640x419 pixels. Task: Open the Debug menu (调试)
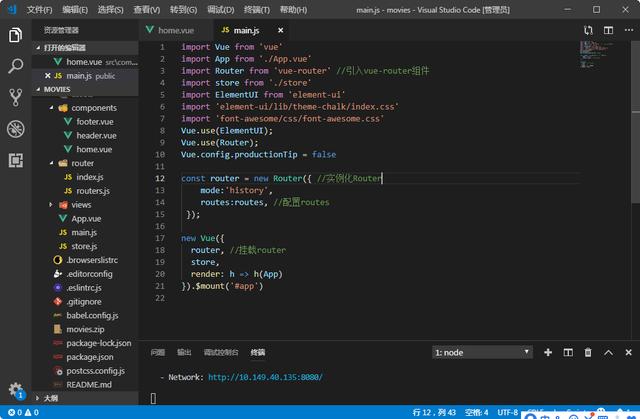pos(220,9)
